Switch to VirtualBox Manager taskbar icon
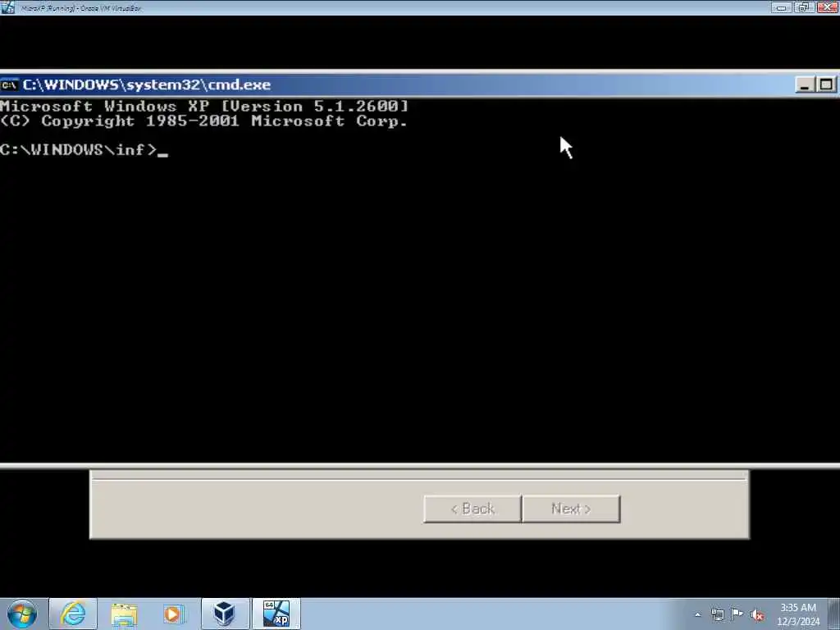Screen dimensions: 840x630 [225, 614]
